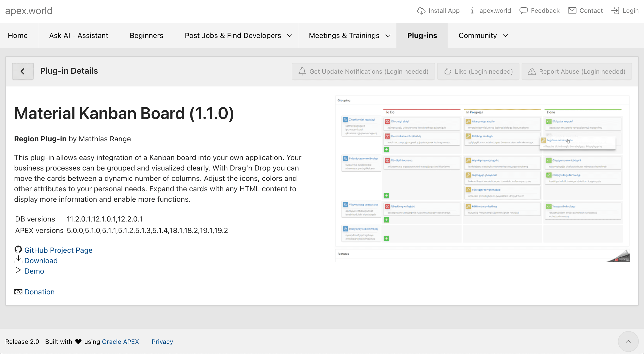Open the GitHub Project Page link
Viewport: 644px width, 354px height.
[58, 250]
